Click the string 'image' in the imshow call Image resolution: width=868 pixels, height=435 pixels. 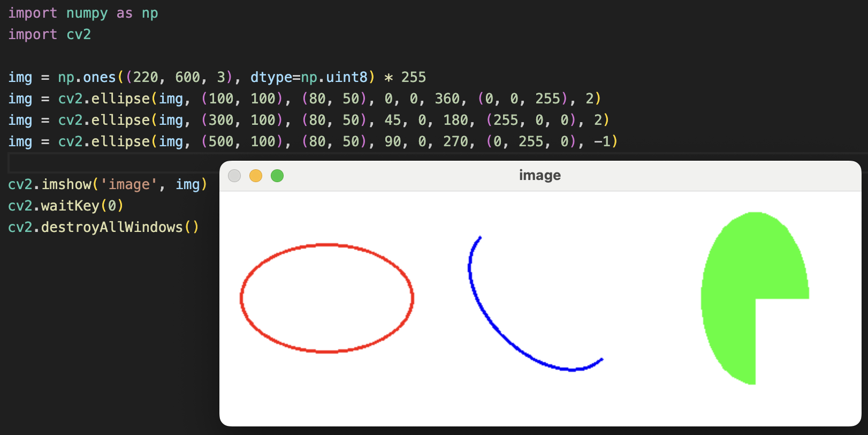[129, 184]
